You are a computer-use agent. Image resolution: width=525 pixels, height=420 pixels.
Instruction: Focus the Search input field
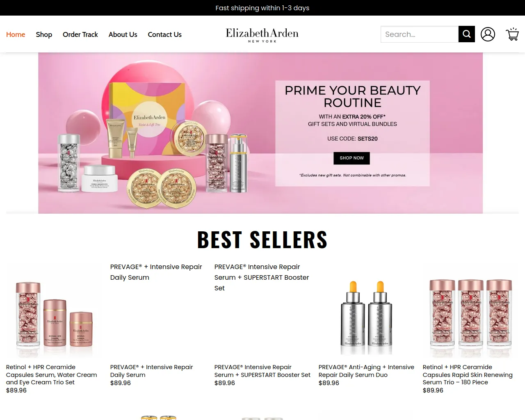419,34
